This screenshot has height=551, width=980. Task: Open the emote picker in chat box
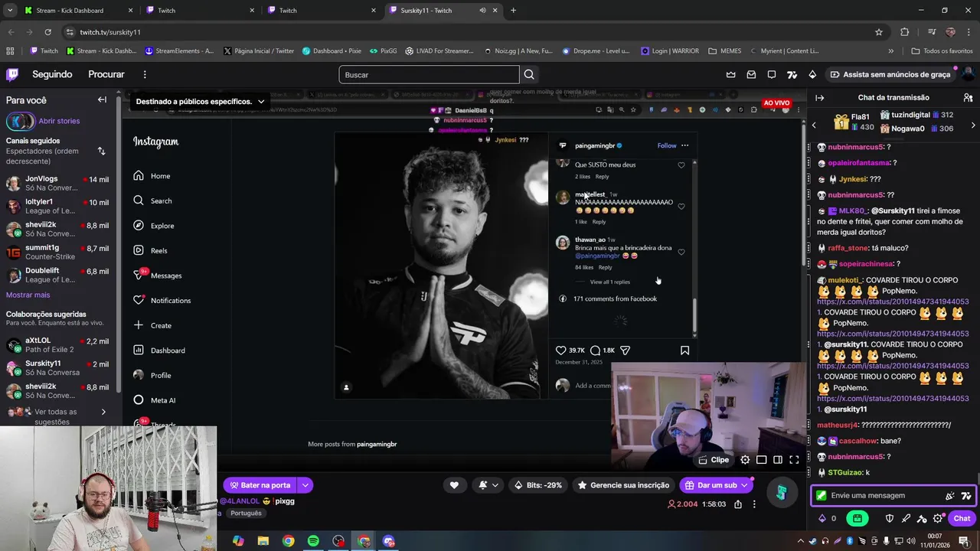click(x=950, y=495)
